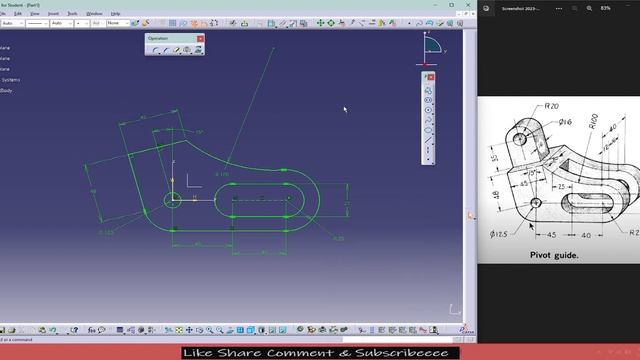The height and width of the screenshot is (360, 640).
Task: Select the Trim tool in Operation toolbar
Action: [177, 50]
